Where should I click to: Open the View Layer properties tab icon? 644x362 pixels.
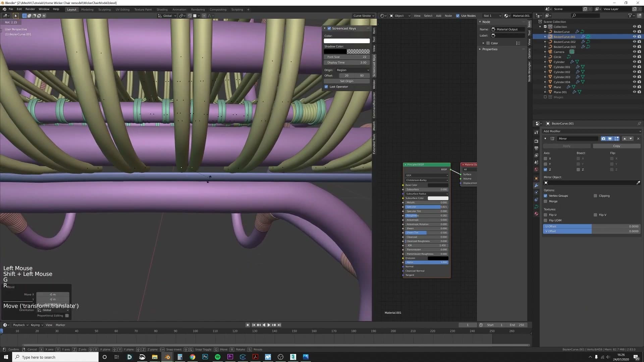[536, 155]
